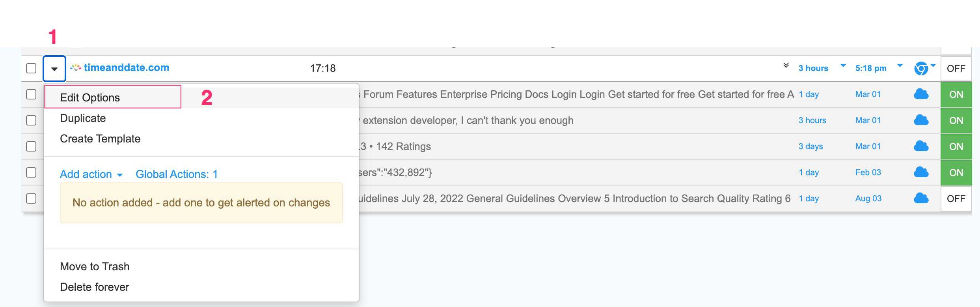Select Edit Options from the menu
980x307 pixels.
90,97
